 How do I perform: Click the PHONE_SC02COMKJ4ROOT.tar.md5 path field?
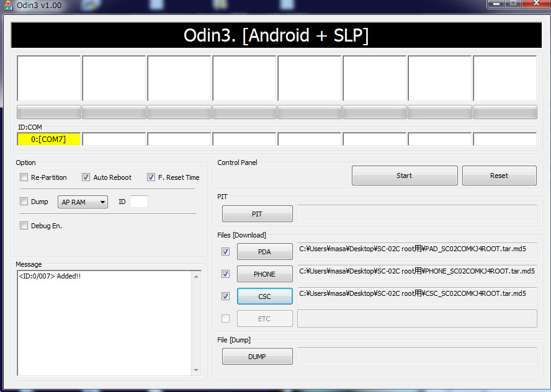(x=417, y=274)
